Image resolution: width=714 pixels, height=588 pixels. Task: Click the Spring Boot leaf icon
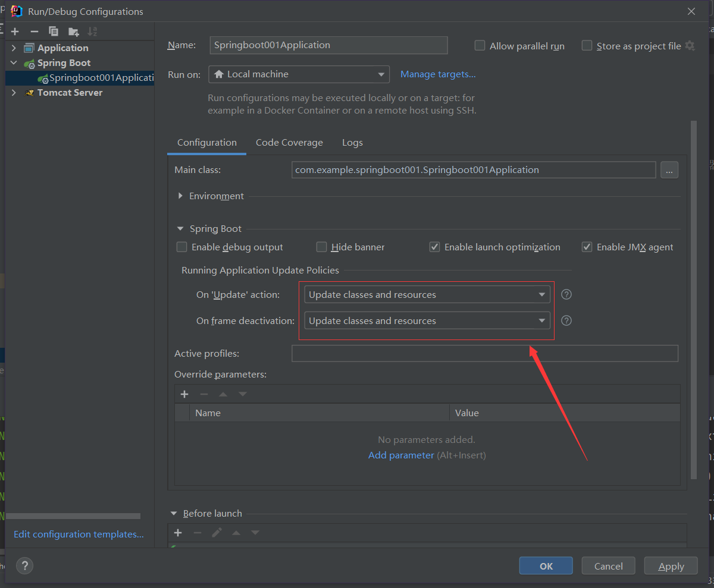(x=29, y=63)
